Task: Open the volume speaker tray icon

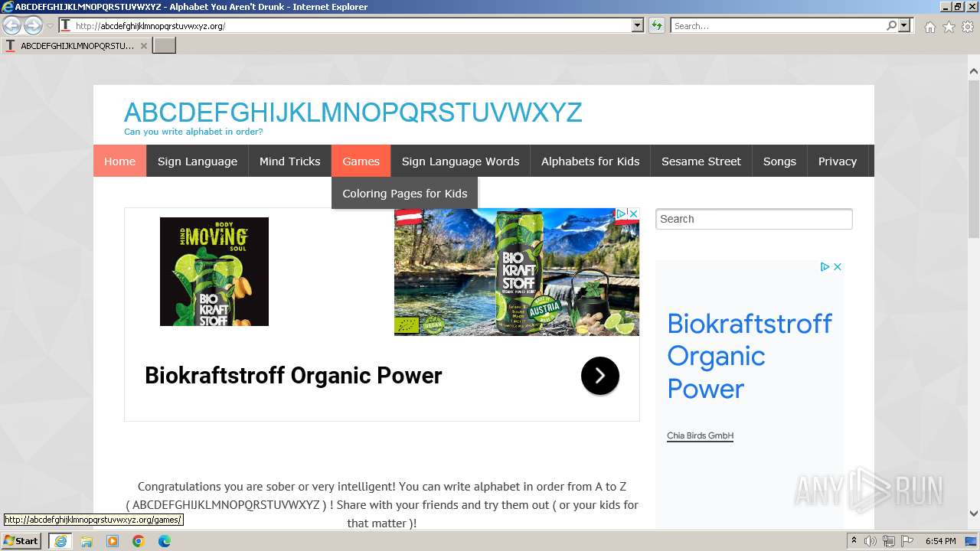Action: [871, 541]
